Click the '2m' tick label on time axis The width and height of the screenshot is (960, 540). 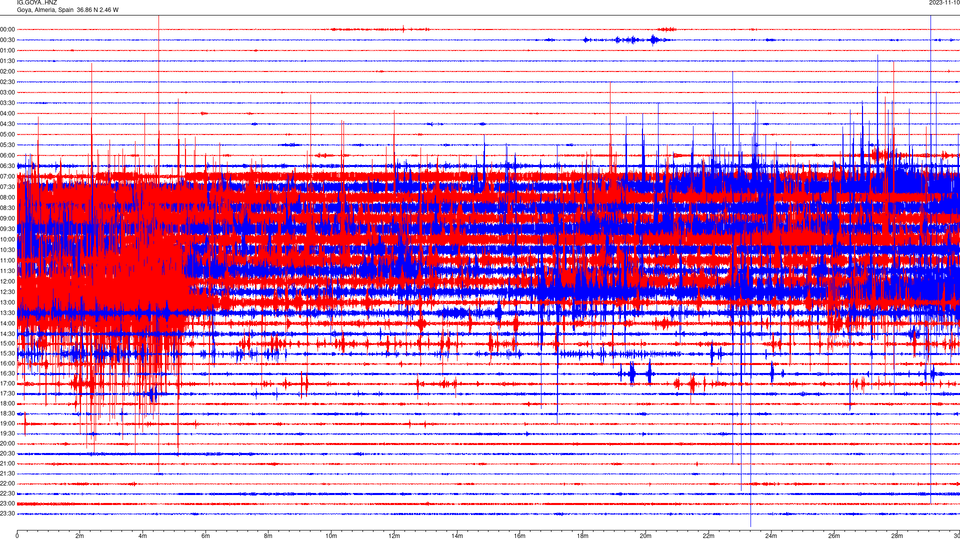pos(80,536)
